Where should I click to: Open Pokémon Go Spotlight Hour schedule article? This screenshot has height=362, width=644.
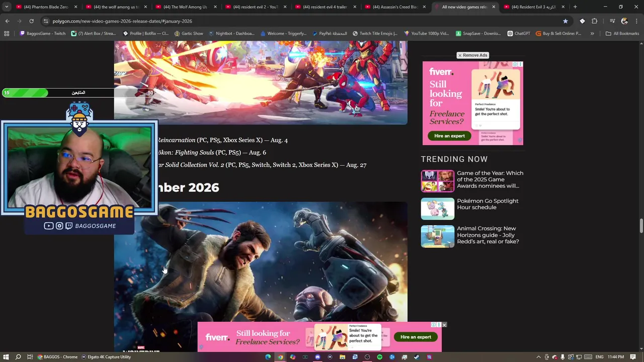[x=488, y=204]
